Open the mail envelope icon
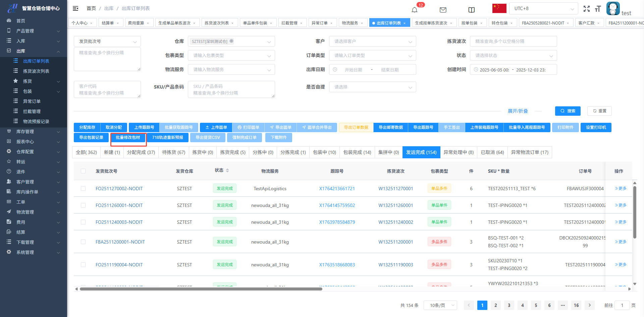 pos(443,10)
